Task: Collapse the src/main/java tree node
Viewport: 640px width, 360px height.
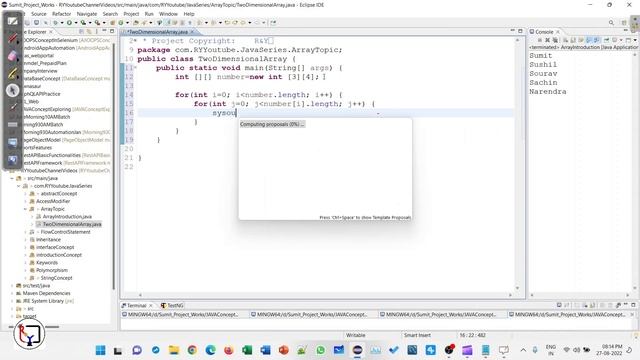Action: click(12, 178)
